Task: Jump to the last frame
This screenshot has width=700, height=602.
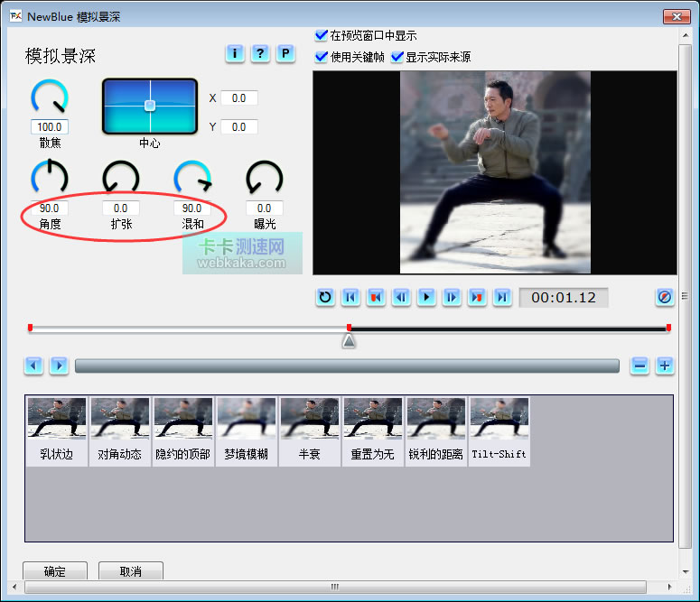Action: click(x=503, y=297)
